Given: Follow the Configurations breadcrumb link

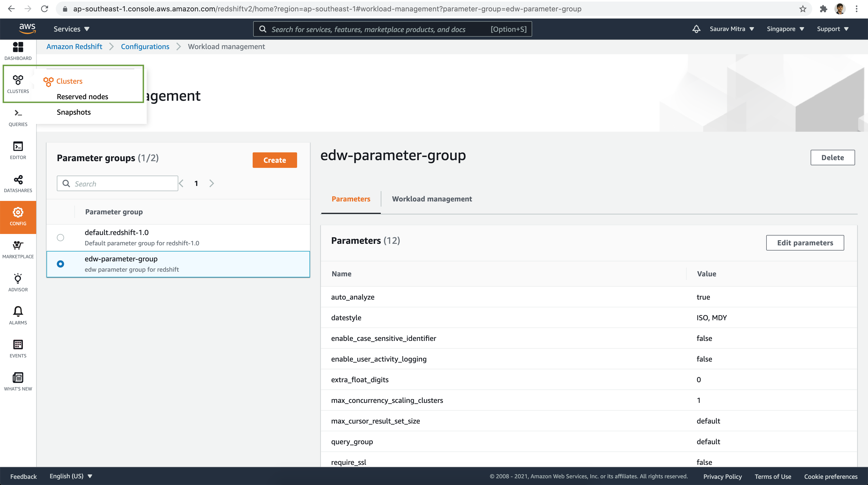Looking at the screenshot, I should tap(145, 46).
